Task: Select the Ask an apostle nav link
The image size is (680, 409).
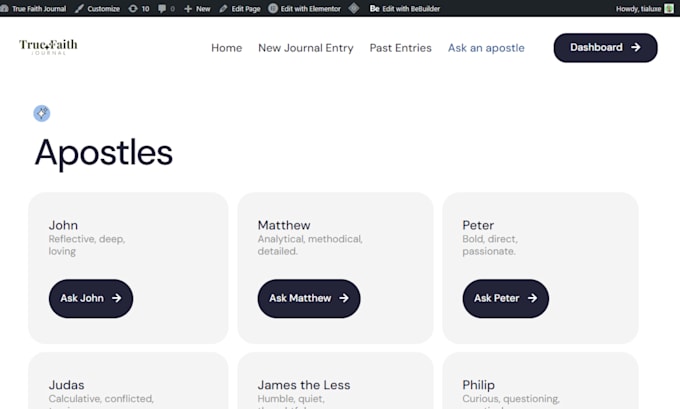Action: [x=486, y=48]
